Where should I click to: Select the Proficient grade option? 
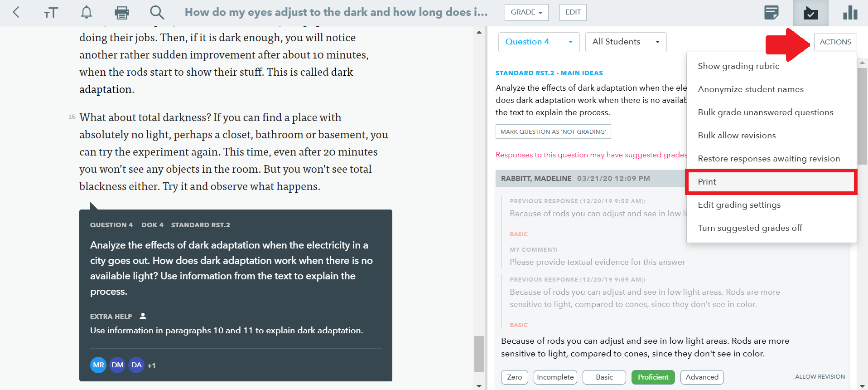(653, 377)
